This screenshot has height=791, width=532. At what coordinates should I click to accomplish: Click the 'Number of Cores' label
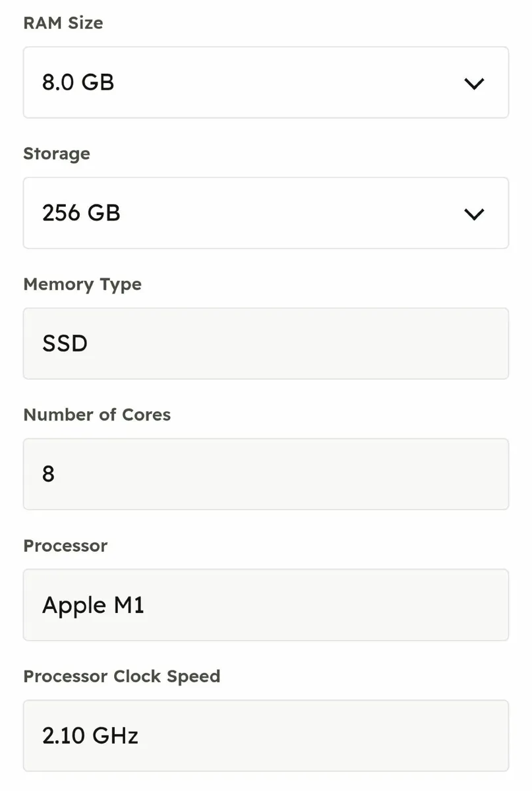pos(97,415)
